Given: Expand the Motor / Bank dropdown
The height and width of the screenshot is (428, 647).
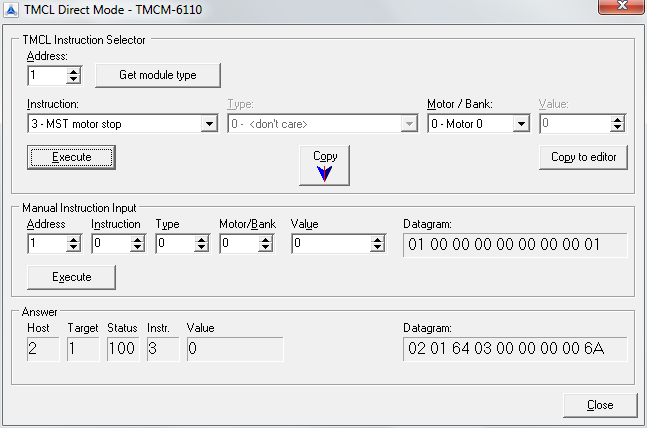Looking at the screenshot, I should (x=520, y=124).
